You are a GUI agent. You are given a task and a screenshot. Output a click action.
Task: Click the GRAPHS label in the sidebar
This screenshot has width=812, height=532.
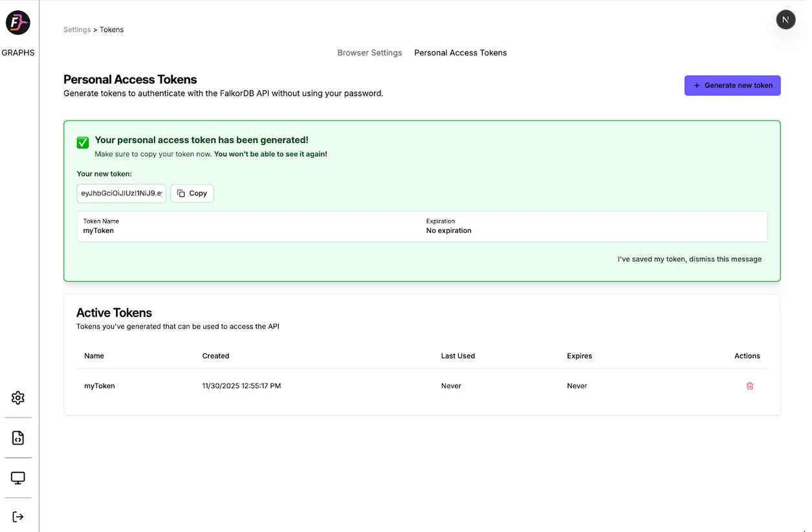click(17, 52)
